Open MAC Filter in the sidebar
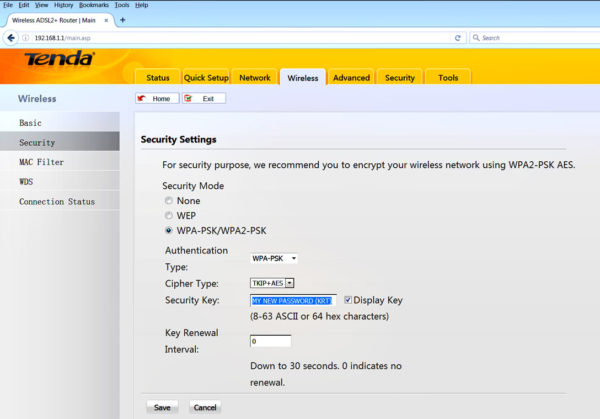 (42, 162)
